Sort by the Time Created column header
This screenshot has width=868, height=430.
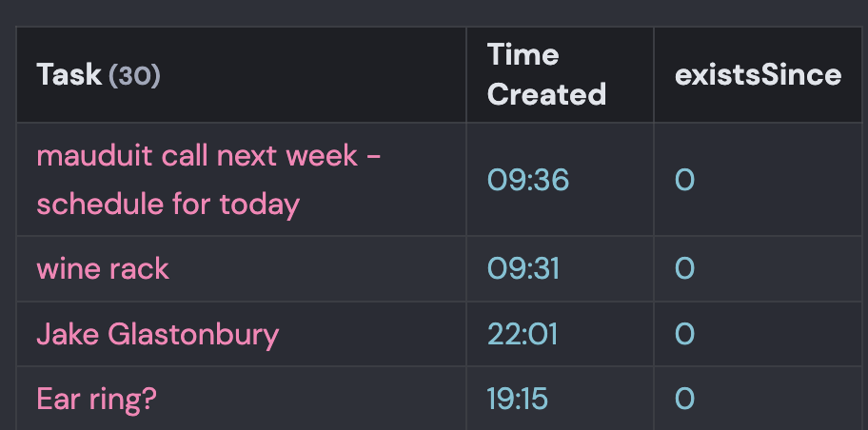click(x=546, y=75)
